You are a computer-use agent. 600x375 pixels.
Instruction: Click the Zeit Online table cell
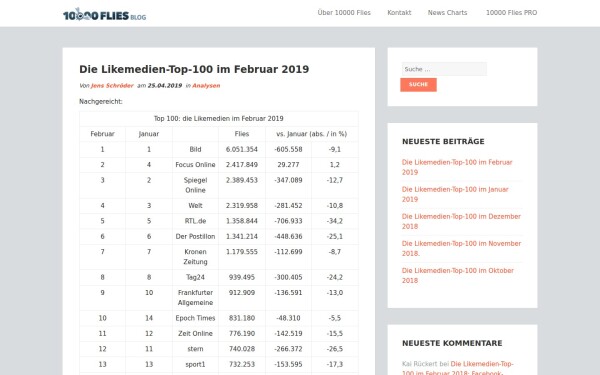195,334
